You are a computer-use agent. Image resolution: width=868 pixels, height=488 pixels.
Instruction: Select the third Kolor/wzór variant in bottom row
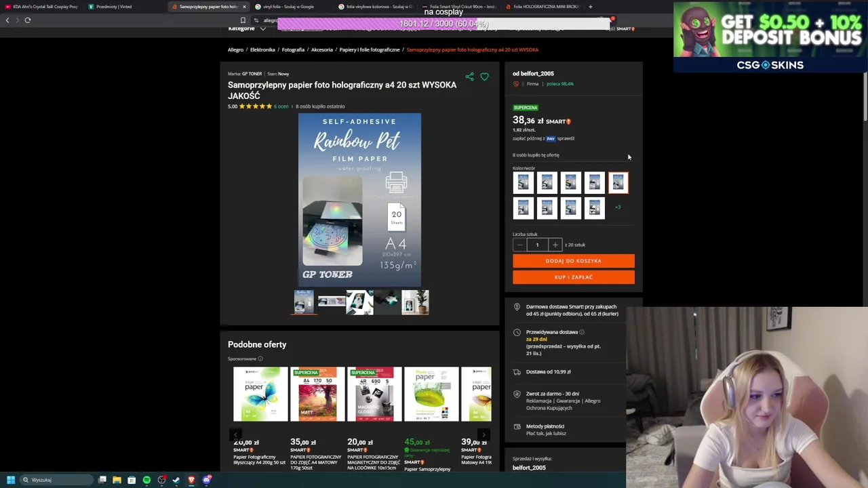(x=570, y=208)
